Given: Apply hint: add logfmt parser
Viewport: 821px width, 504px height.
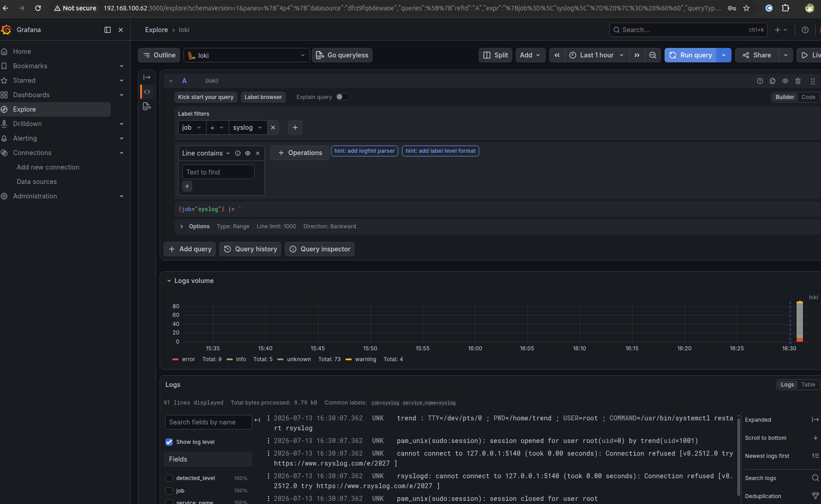Looking at the screenshot, I should tap(364, 151).
